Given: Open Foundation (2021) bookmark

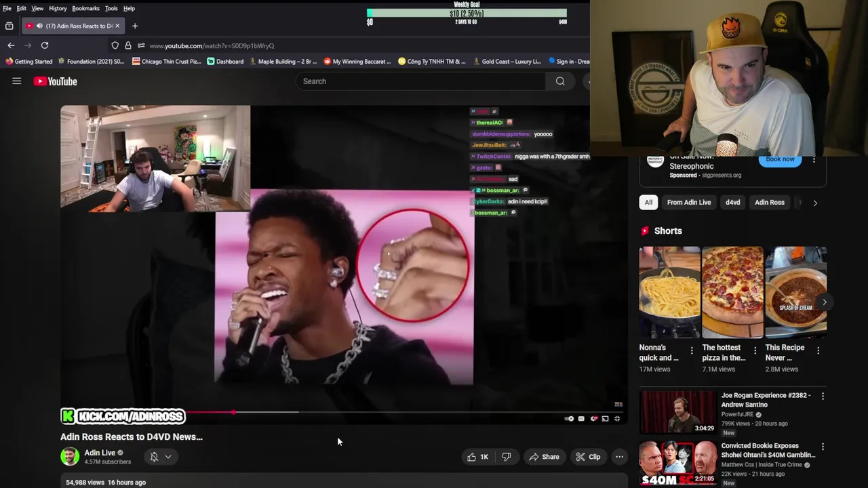Looking at the screenshot, I should [91, 61].
